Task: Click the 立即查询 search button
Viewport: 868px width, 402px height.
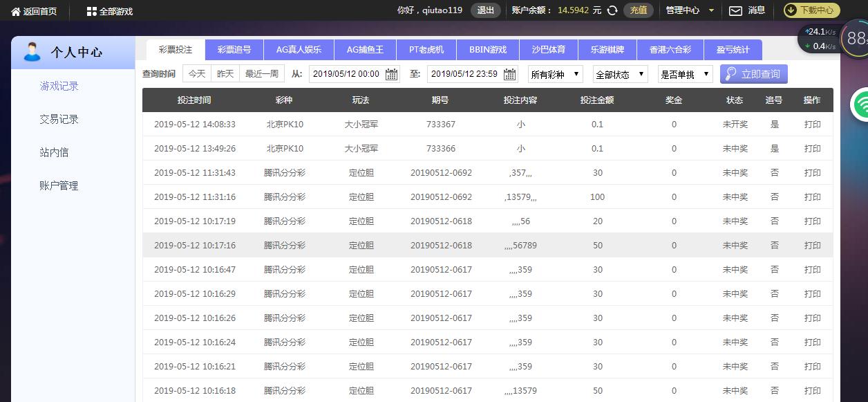Action: 753,74
